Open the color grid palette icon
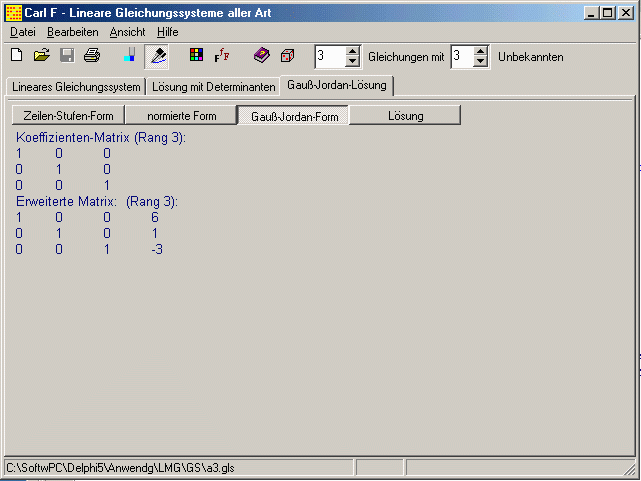Image resolution: width=641 pixels, height=481 pixels. tap(196, 56)
